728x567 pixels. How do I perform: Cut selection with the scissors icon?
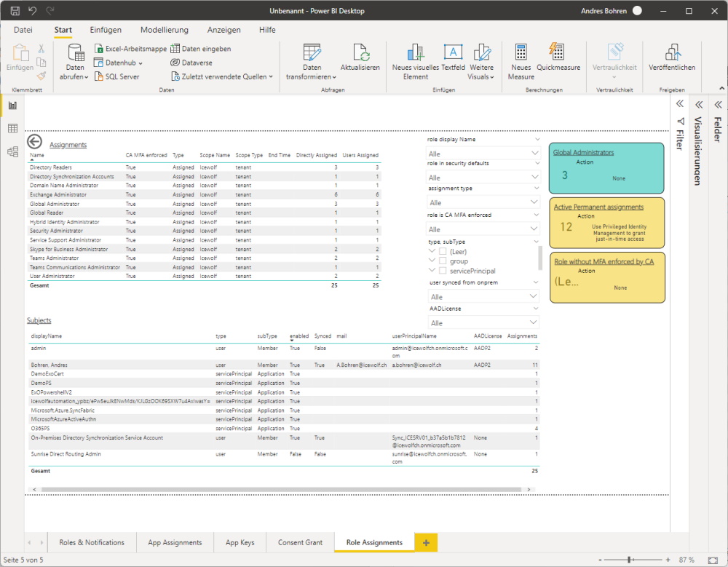[x=41, y=49]
